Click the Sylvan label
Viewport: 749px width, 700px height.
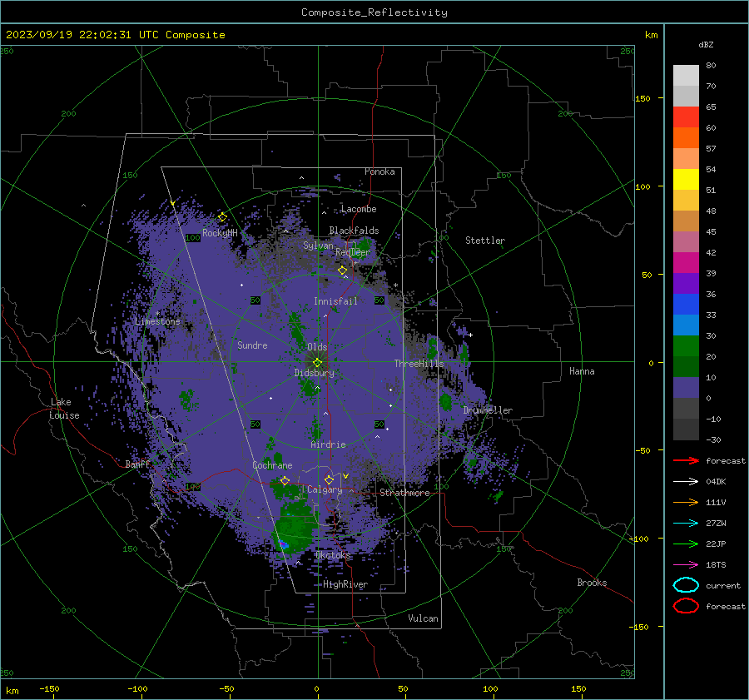click(318, 246)
